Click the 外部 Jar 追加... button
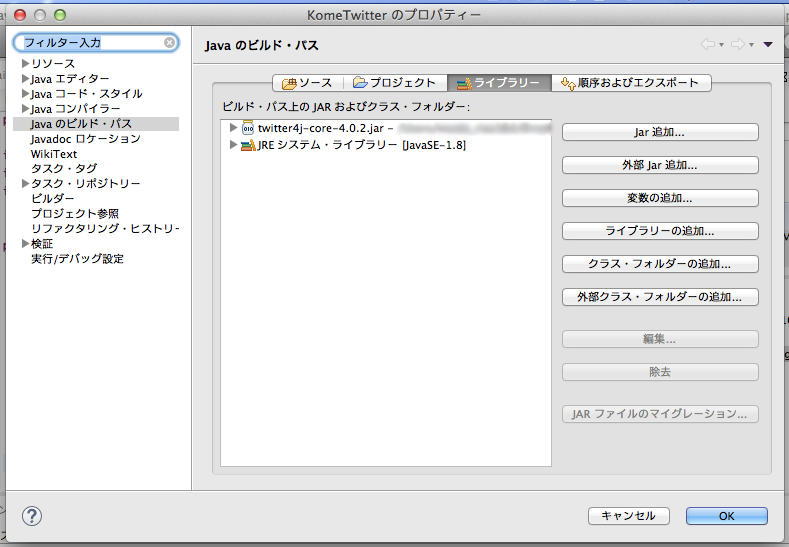Viewport: 789px width, 547px height. click(x=660, y=165)
